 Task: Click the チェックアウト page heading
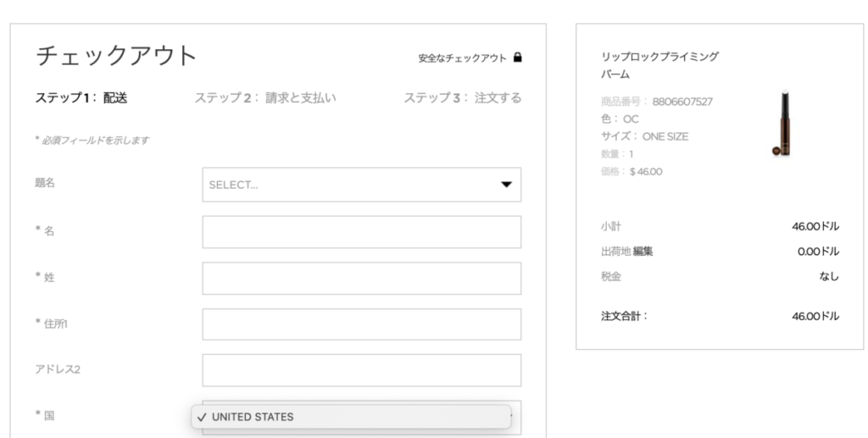coord(116,56)
